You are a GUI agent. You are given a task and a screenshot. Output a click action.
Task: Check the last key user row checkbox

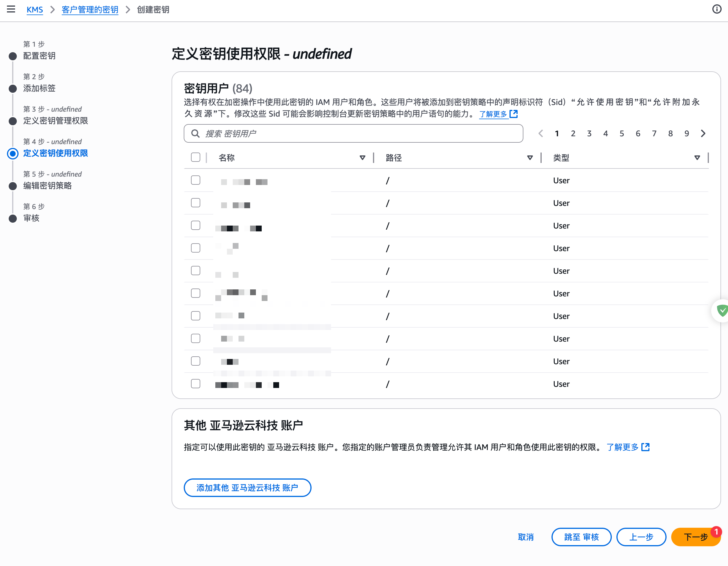pos(195,384)
